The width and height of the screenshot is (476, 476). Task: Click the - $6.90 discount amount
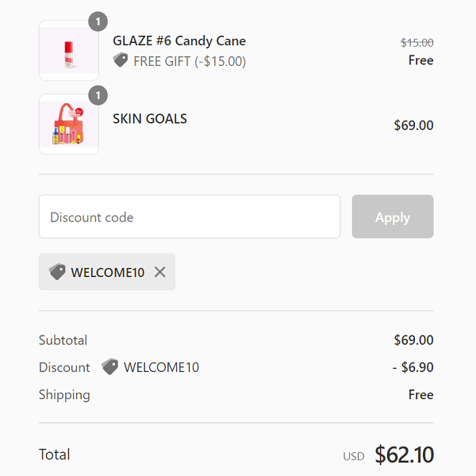[x=413, y=367]
